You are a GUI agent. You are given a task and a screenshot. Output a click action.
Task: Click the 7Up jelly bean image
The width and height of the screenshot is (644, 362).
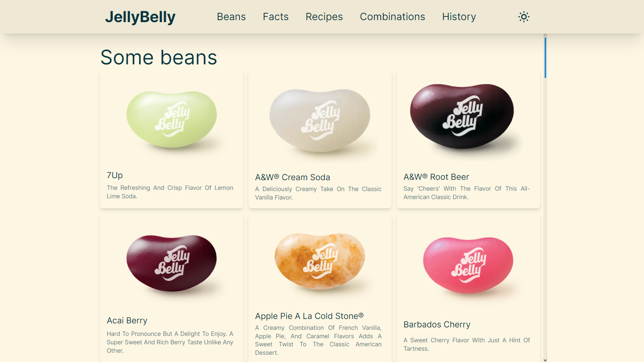point(171,119)
